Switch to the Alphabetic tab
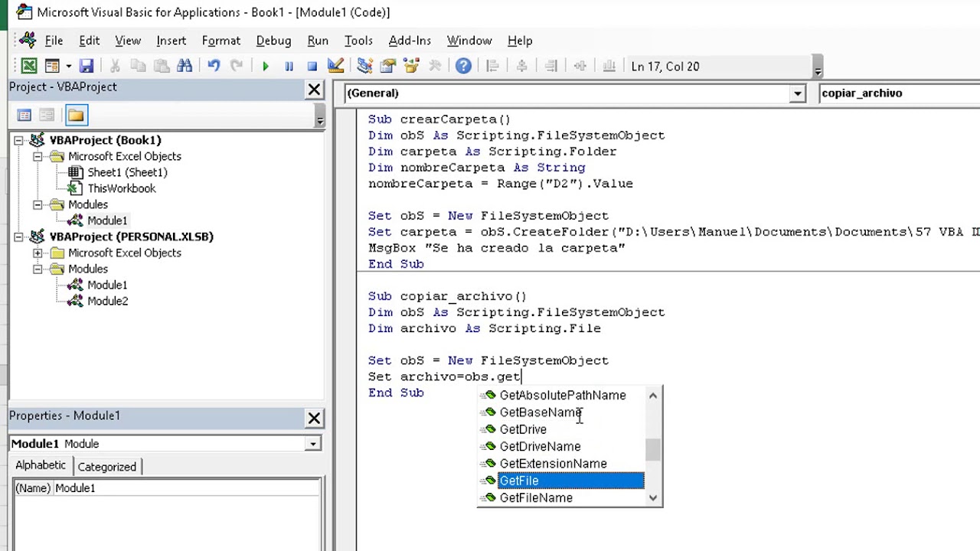The height and width of the screenshot is (551, 980). click(x=41, y=465)
